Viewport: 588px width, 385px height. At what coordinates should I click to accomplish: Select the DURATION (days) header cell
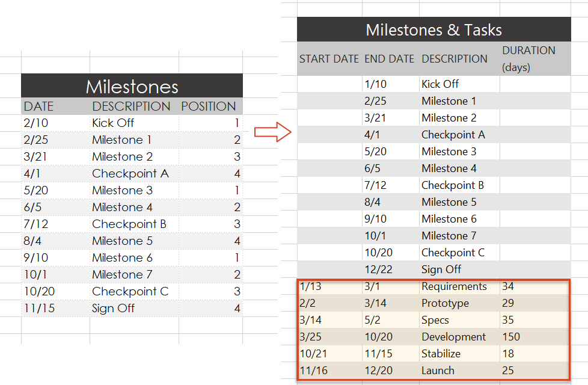pos(528,58)
